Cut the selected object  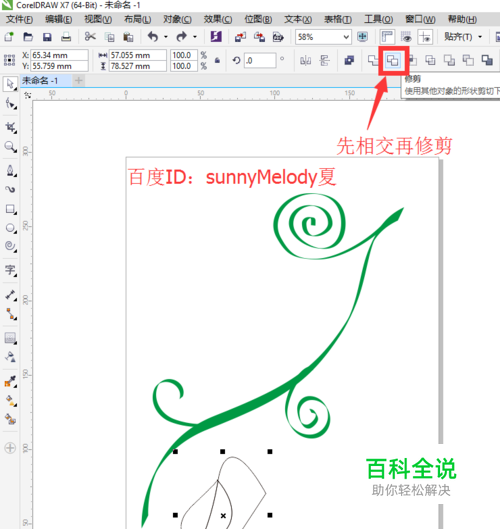point(90,36)
